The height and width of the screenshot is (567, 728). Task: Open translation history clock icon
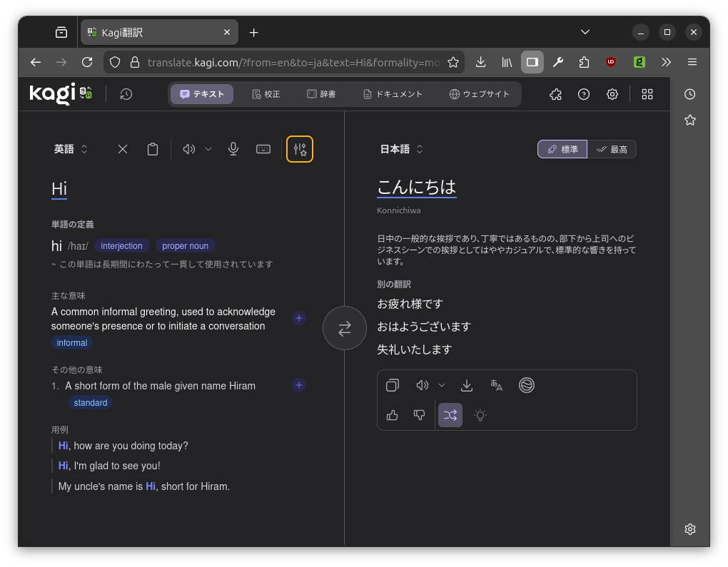(x=126, y=94)
